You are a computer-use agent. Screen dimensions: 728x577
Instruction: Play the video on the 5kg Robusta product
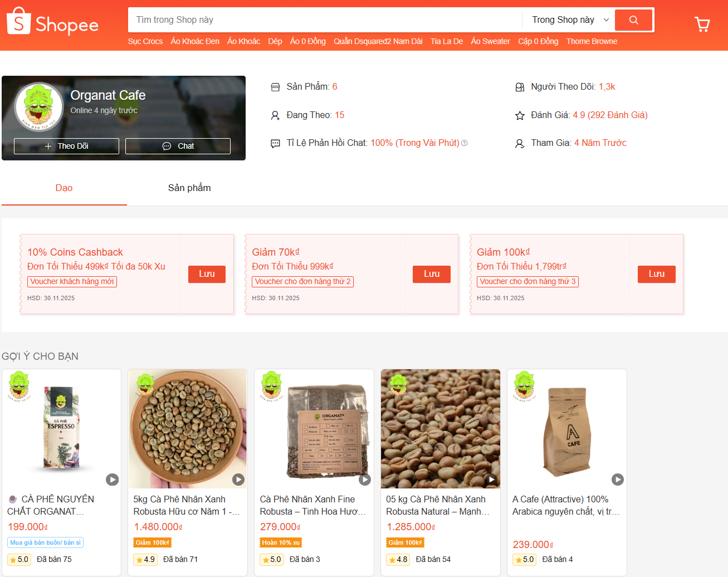(238, 479)
